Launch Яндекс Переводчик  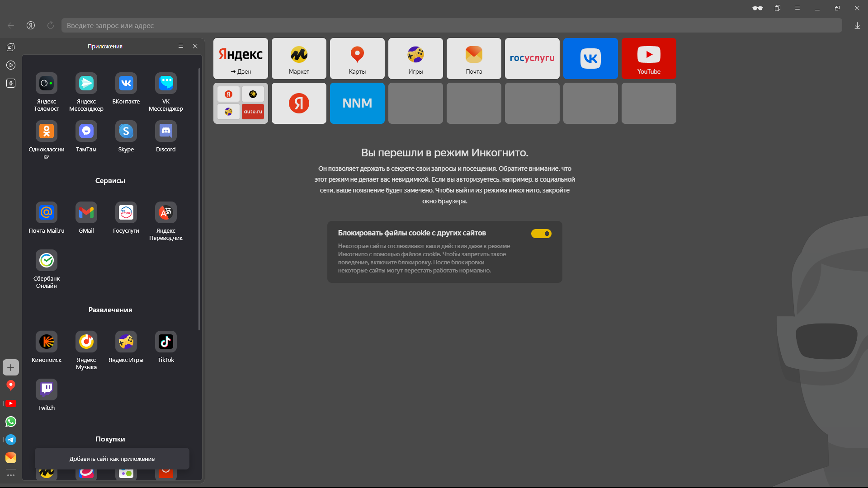point(166,221)
